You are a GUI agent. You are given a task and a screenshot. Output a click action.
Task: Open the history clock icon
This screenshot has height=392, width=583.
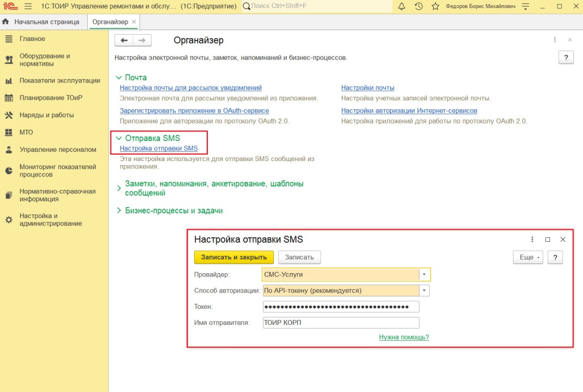point(418,6)
